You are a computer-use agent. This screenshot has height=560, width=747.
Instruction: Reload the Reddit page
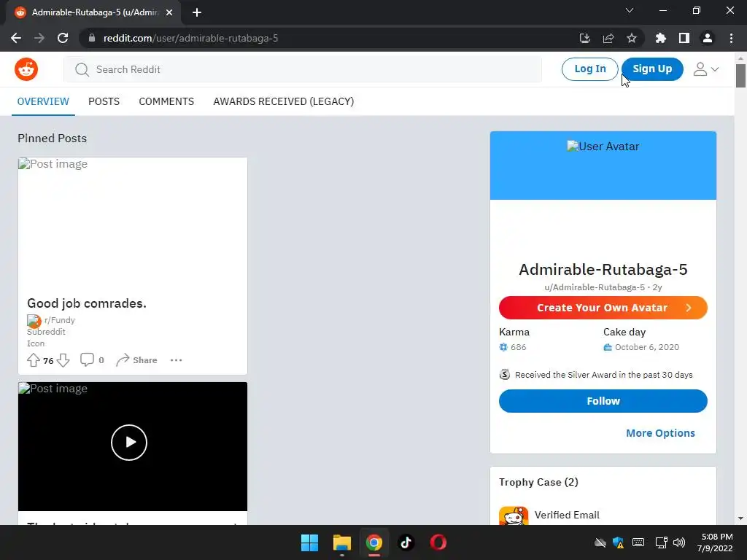click(63, 38)
